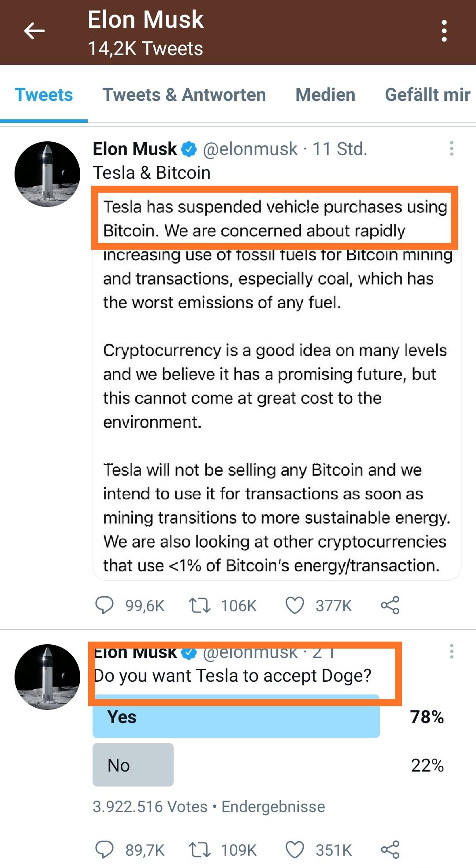Select the Tweets tab
The width and height of the screenshot is (476, 868).
44,95
